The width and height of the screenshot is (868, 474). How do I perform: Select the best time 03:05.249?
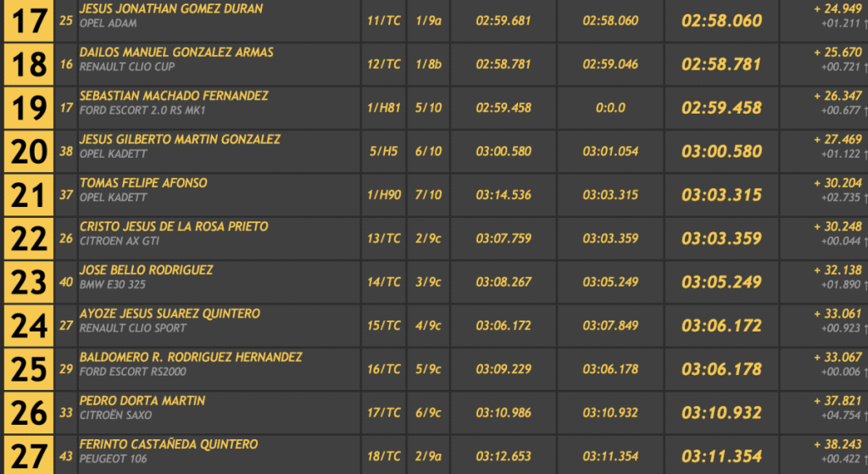(721, 282)
